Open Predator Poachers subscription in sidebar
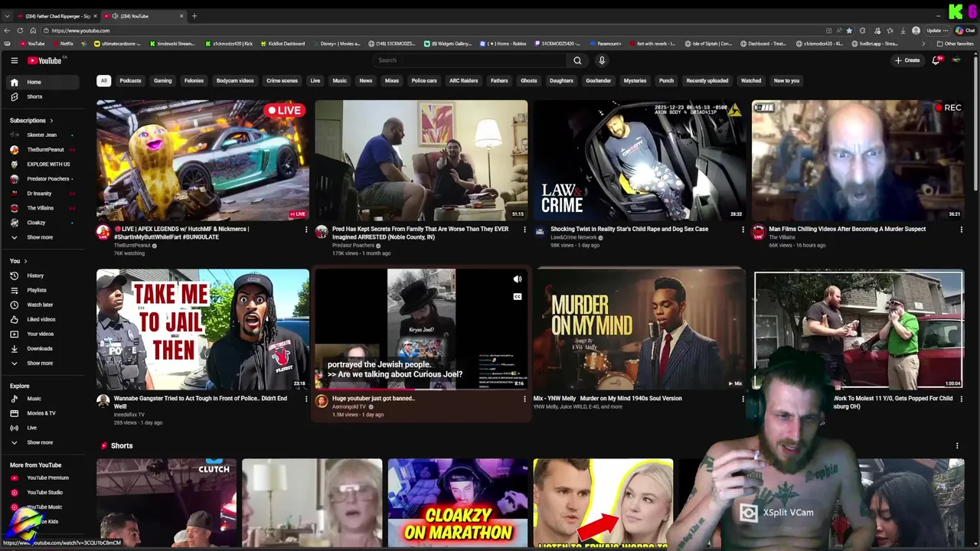 click(41, 178)
